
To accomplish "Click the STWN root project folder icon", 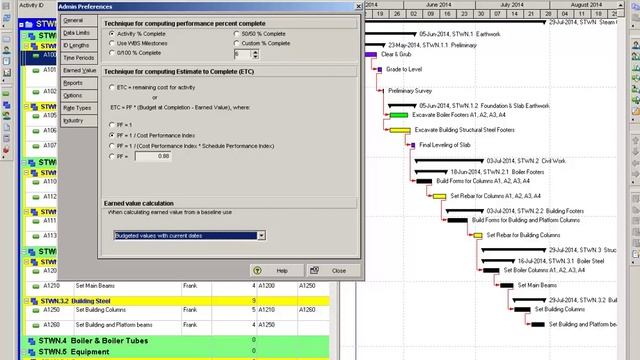I will (29, 24).
